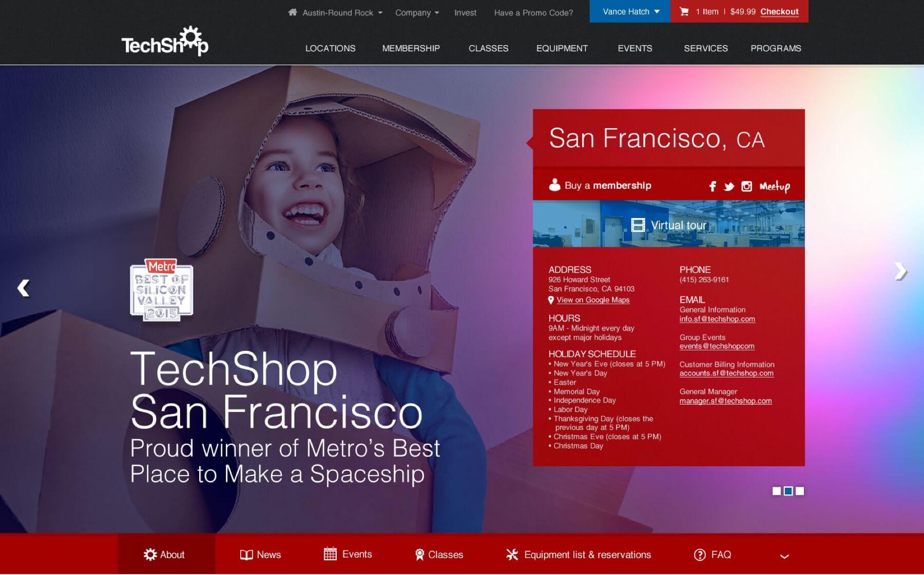Image resolution: width=924 pixels, height=575 pixels.
Task: Switch to the About tab
Action: coord(166,554)
